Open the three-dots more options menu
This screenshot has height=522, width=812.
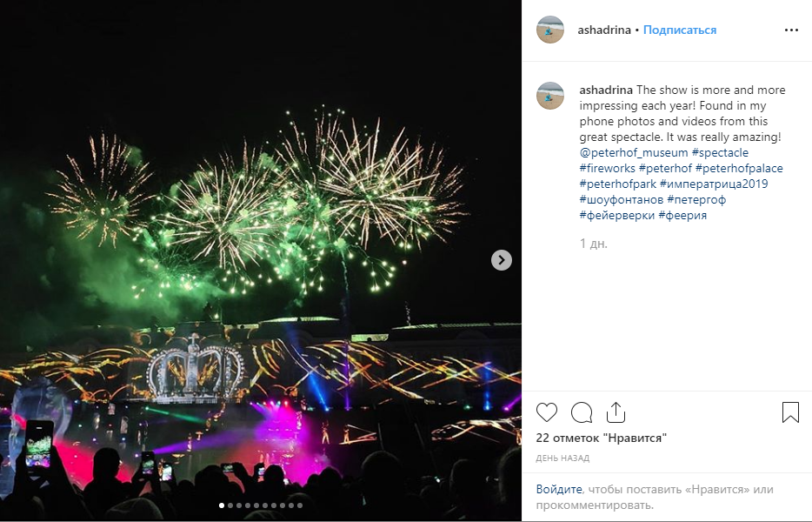(x=791, y=30)
